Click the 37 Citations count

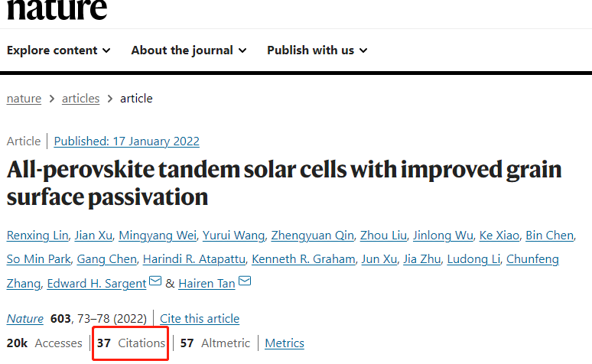[x=131, y=343]
